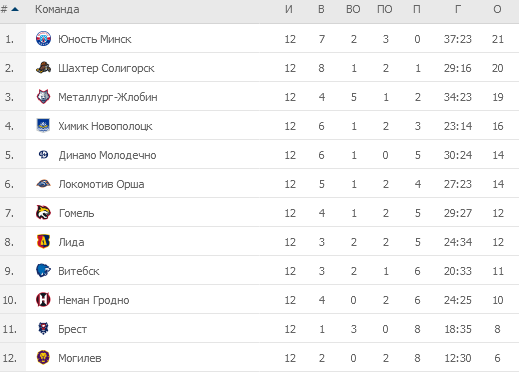Click the Шахтер Солигорск team logo

(43, 68)
